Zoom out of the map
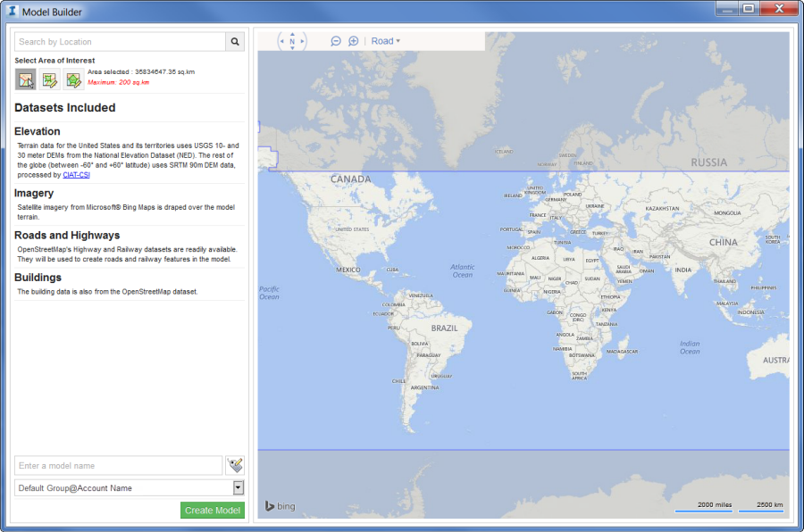 pos(336,41)
